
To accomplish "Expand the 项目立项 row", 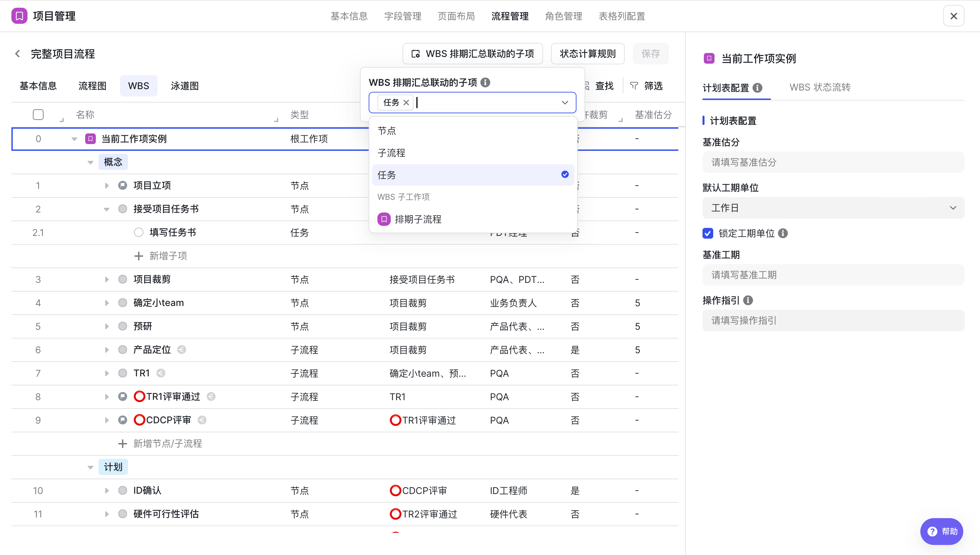I will coord(107,186).
